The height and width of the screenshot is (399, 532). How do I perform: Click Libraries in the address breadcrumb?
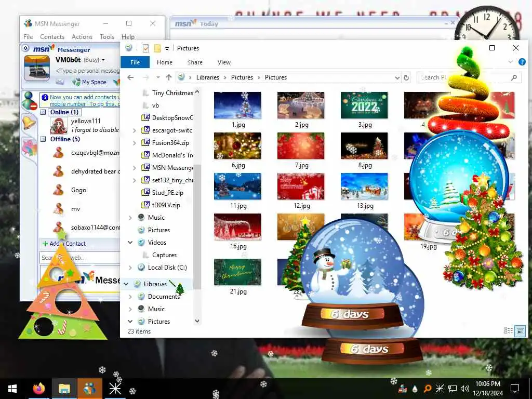click(208, 77)
